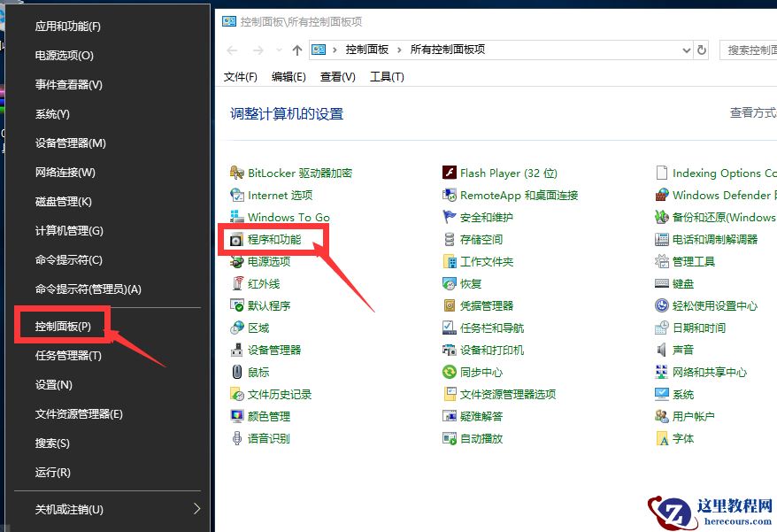Open the address bar history dropdown
Viewport: 777px width, 532px height.
(x=687, y=50)
